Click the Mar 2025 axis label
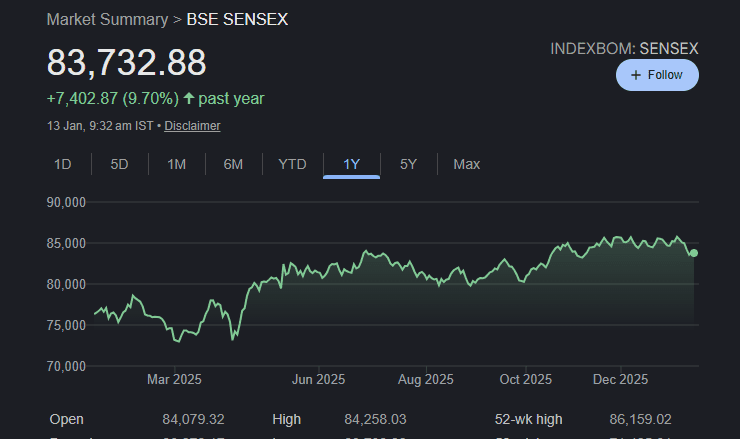Screen dimensions: 740x439 (x=174, y=380)
